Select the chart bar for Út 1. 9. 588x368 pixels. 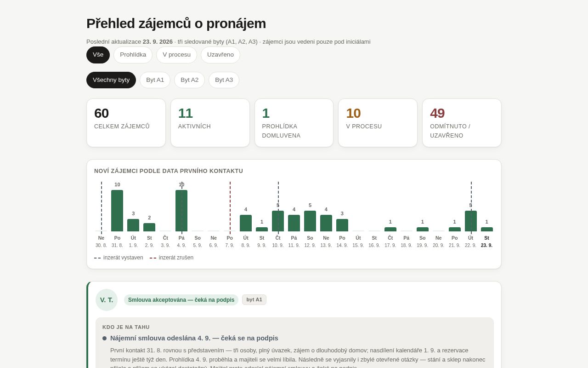133,225
